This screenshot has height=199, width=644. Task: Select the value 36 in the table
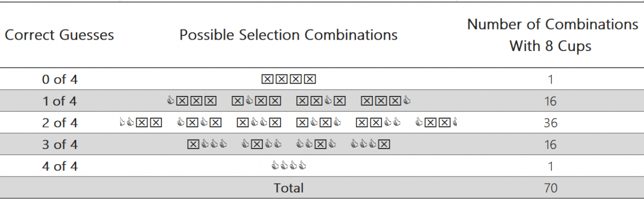pyautogui.click(x=550, y=123)
